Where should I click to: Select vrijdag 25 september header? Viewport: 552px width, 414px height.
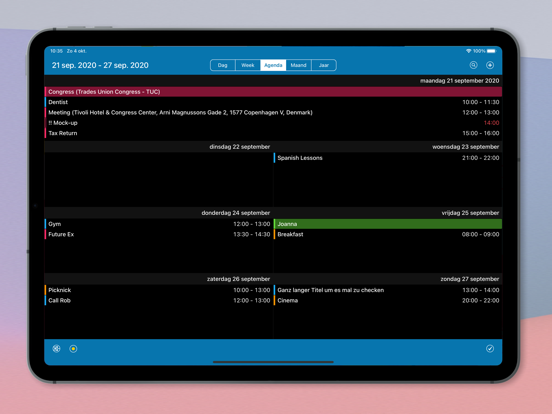click(470, 213)
